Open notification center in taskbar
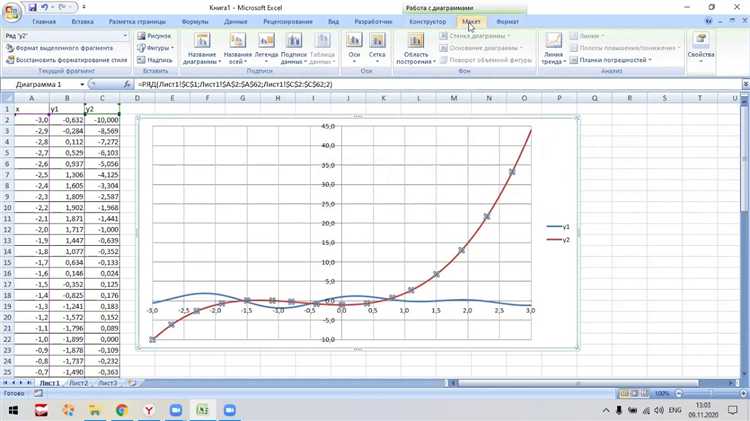The image size is (750, 421). [732, 410]
